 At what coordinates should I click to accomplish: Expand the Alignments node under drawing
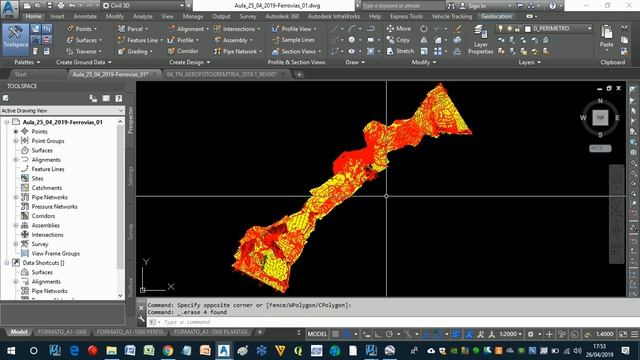[x=16, y=160]
